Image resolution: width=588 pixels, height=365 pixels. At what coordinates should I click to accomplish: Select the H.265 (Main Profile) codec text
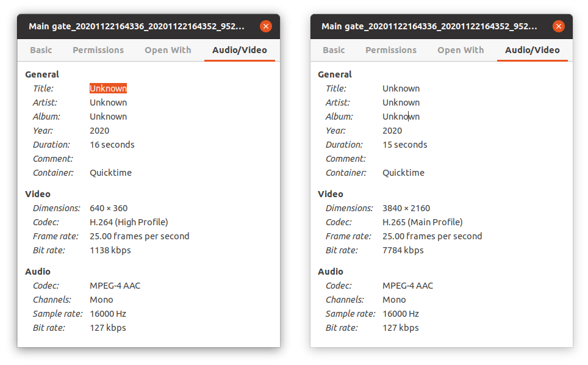(422, 222)
